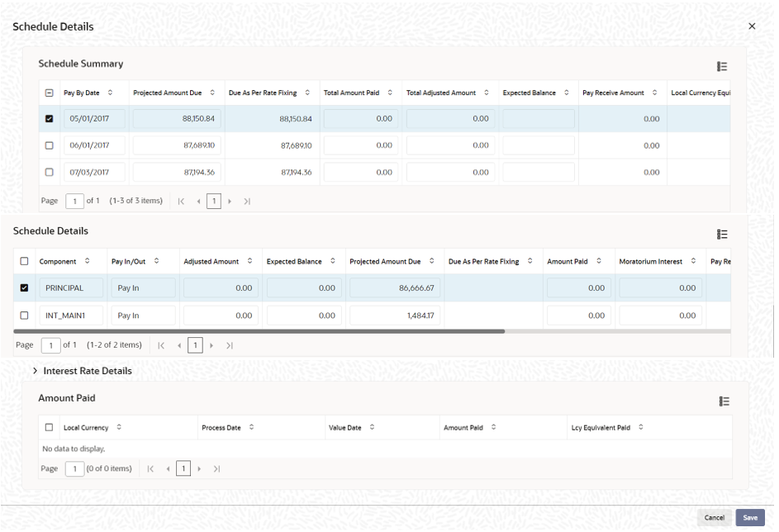Sort by Pay Receive Amount column

click(655, 93)
